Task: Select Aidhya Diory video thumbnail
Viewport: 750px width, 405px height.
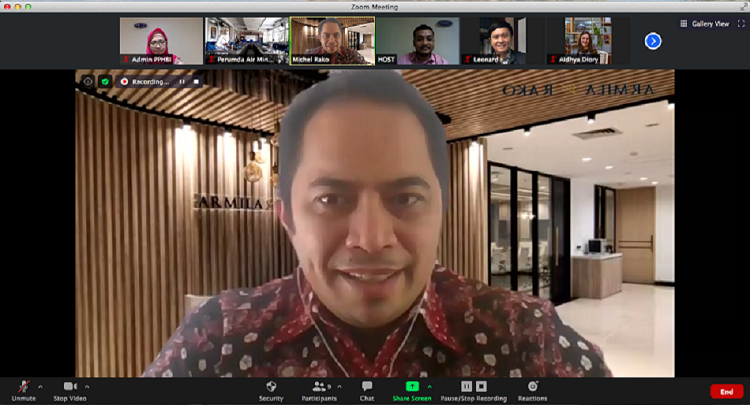Action: point(588,41)
